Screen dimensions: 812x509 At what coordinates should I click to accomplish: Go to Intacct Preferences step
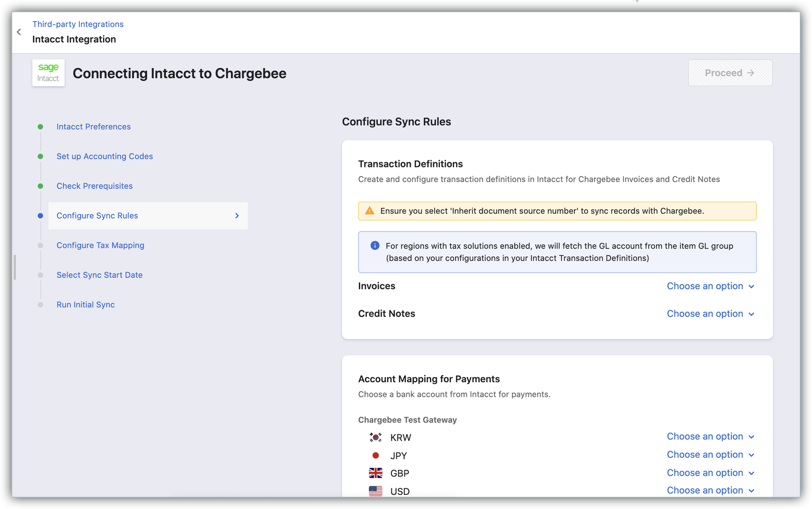[x=93, y=127]
